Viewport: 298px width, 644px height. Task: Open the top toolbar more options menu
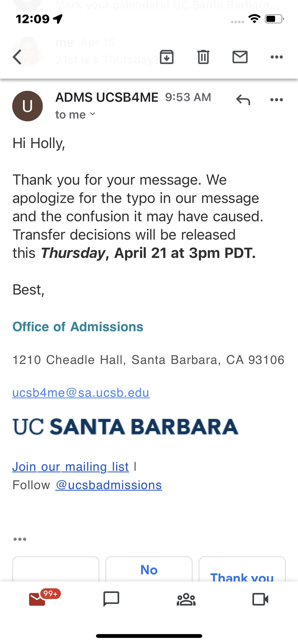click(277, 57)
